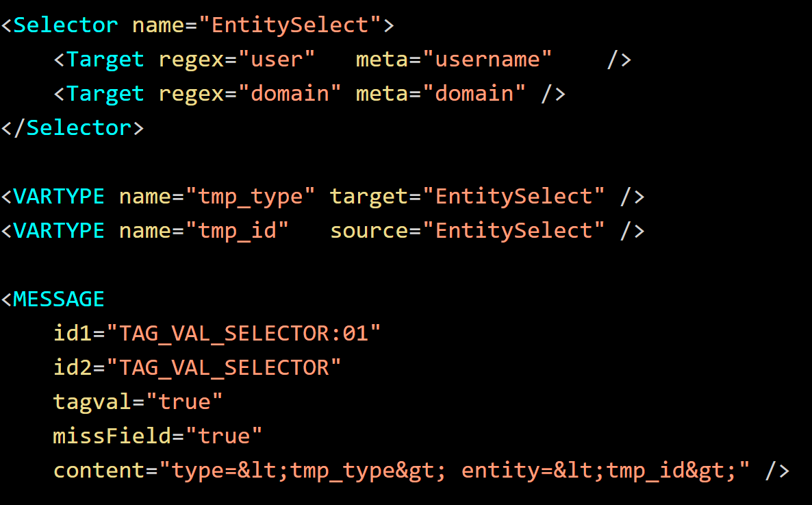This screenshot has width=812, height=505.
Task: Click the "true" value of missField
Action: tap(225, 436)
